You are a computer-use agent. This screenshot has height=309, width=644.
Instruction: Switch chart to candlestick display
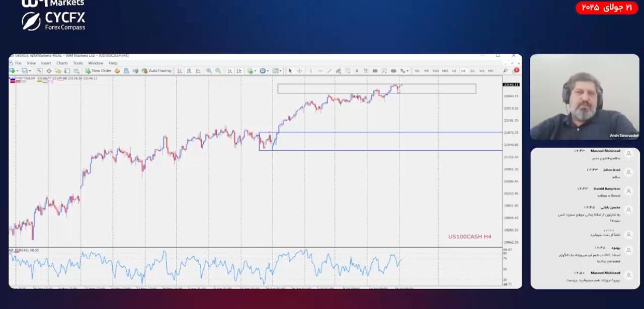point(189,71)
